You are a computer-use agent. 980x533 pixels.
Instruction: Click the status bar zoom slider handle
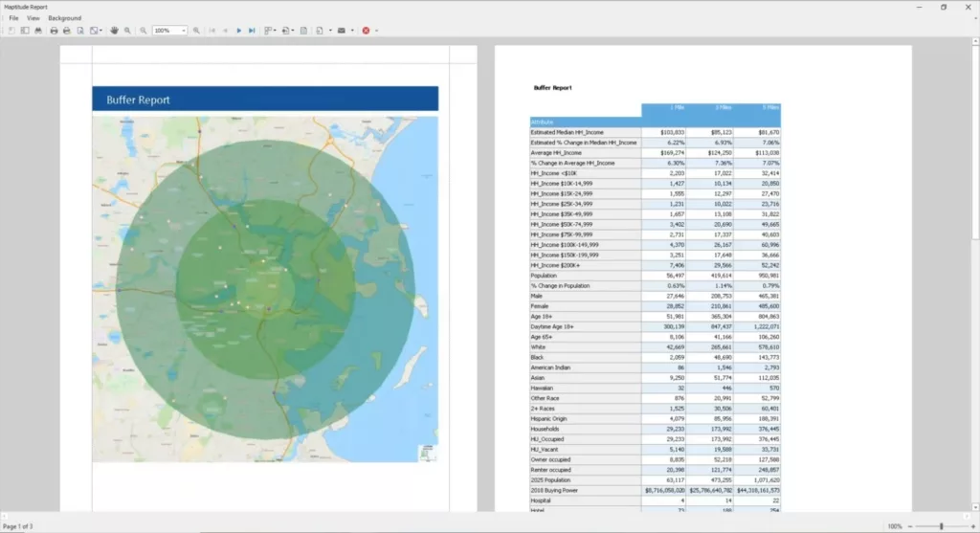tap(942, 526)
